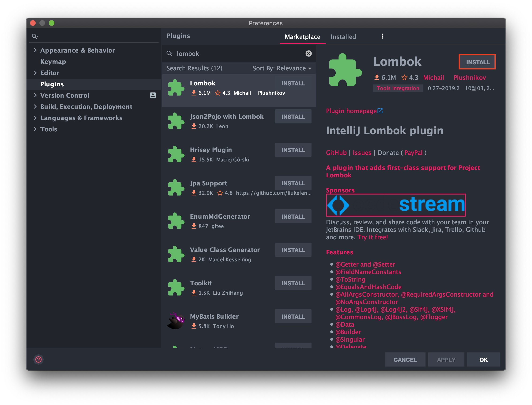Expand Languages & Frameworks section
This screenshot has width=532, height=405.
click(35, 118)
